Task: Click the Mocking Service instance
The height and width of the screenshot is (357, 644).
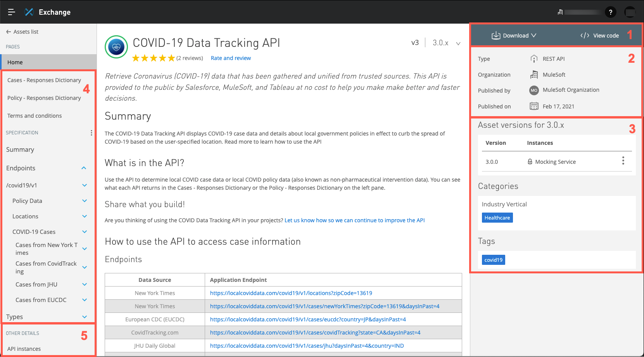Action: coord(555,162)
